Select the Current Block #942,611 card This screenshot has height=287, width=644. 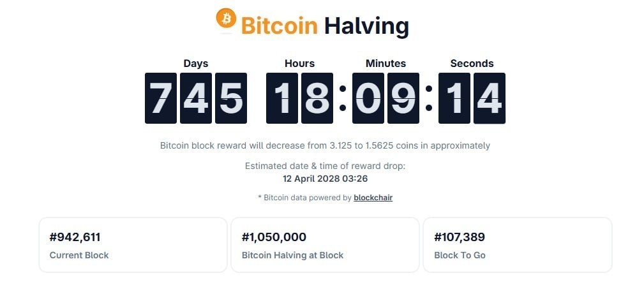(133, 245)
